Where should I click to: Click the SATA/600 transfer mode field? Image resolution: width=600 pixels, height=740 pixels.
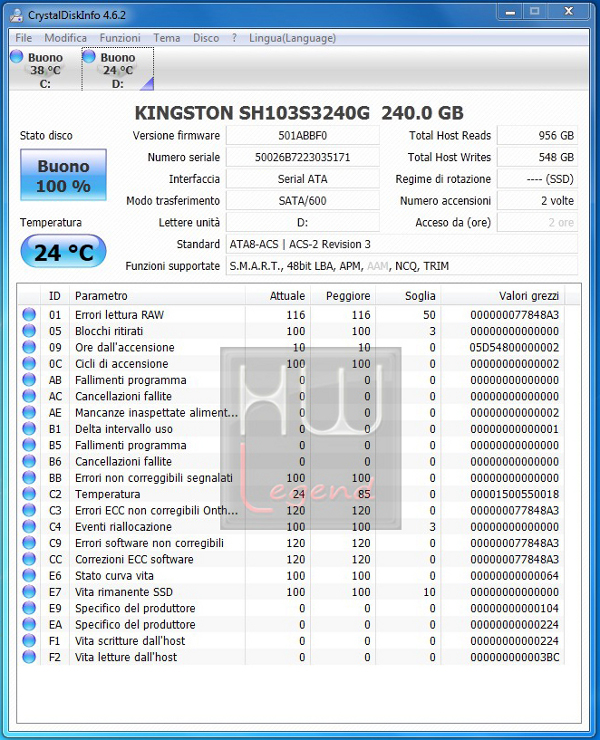[303, 201]
